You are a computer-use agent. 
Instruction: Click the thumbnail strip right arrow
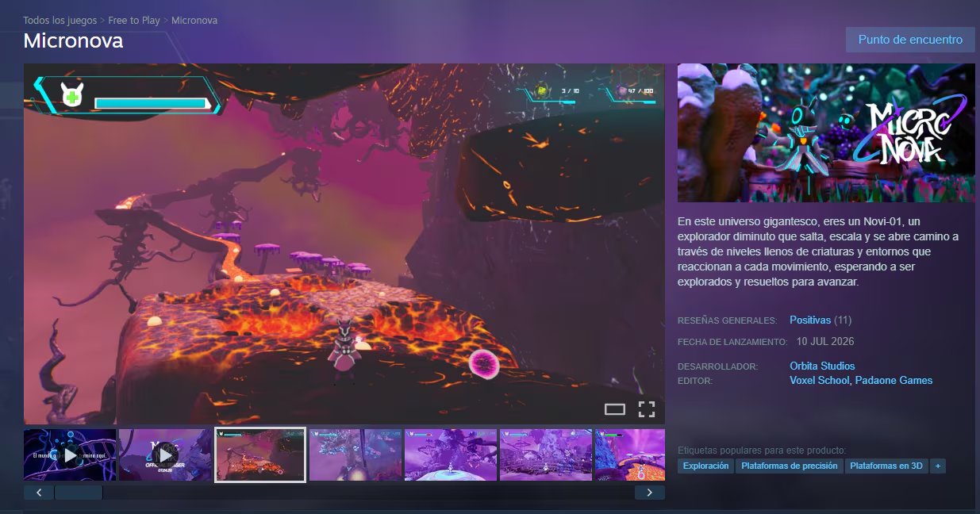(650, 493)
